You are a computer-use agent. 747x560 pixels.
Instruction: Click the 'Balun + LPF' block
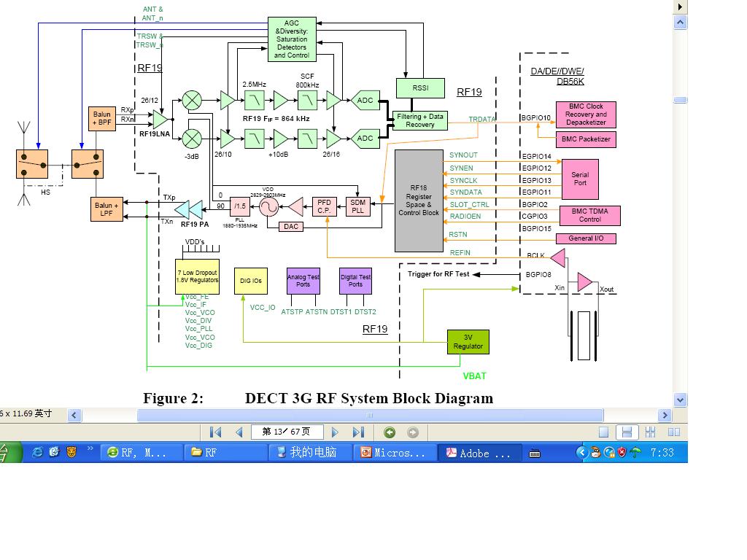[107, 209]
